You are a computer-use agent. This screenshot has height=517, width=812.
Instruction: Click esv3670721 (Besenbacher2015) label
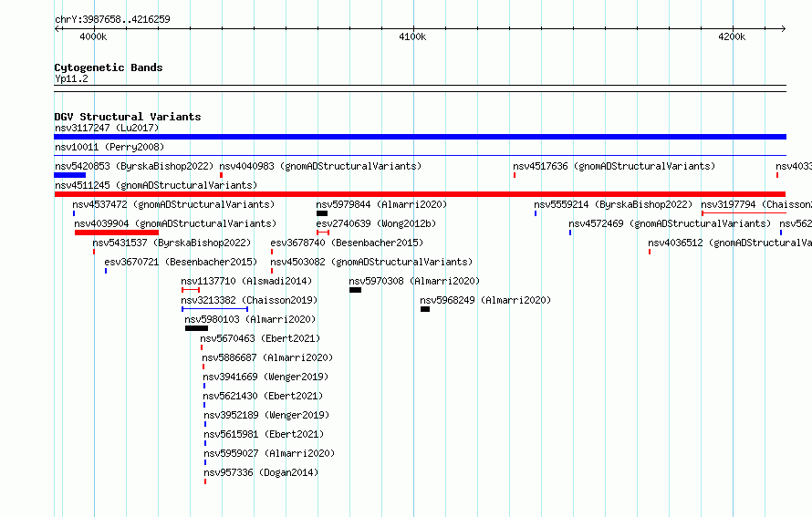click(x=181, y=262)
